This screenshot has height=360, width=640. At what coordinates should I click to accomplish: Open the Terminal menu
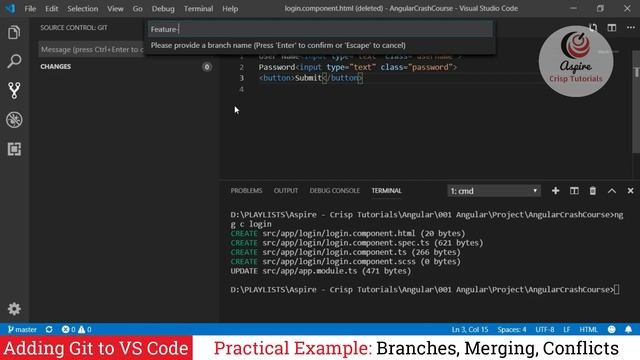[198, 9]
